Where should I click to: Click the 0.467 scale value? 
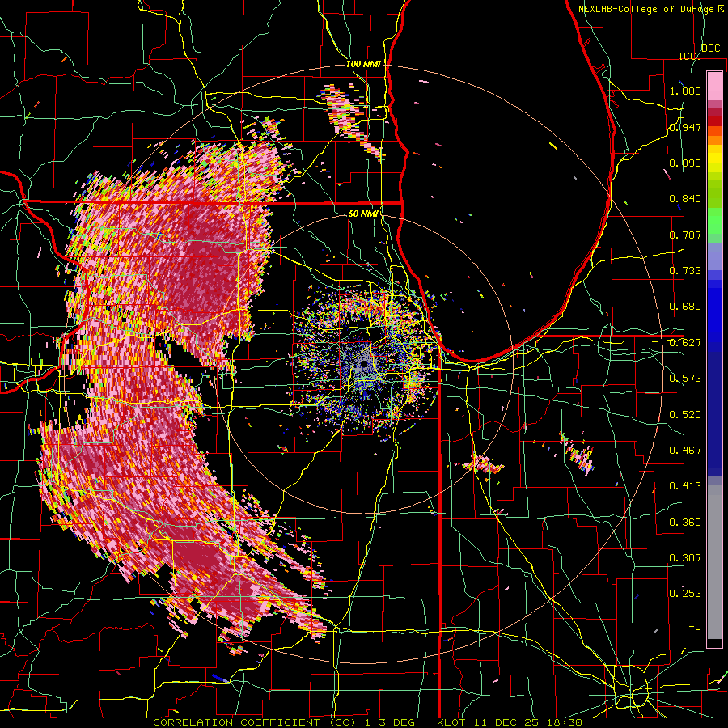pos(685,450)
